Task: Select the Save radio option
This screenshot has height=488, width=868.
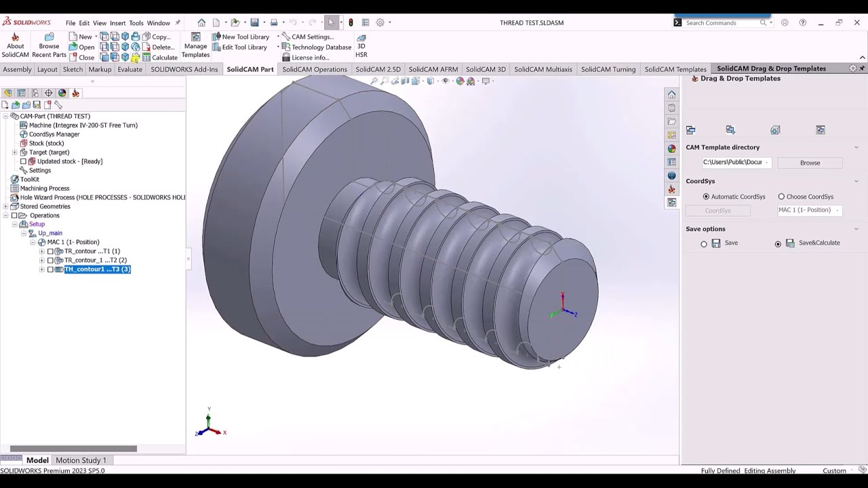Action: [704, 244]
